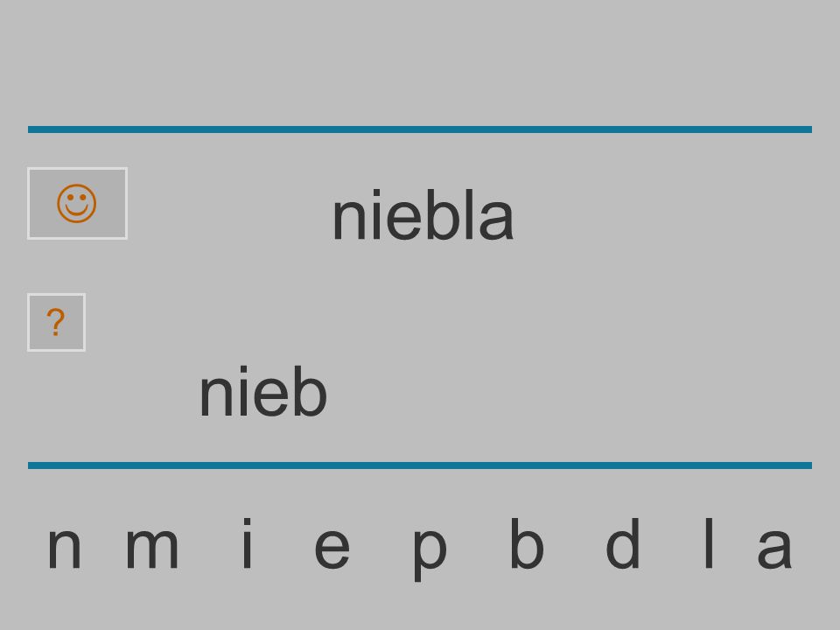Click the hint box with '?' symbol
This screenshot has height=630, width=840.
(56, 323)
